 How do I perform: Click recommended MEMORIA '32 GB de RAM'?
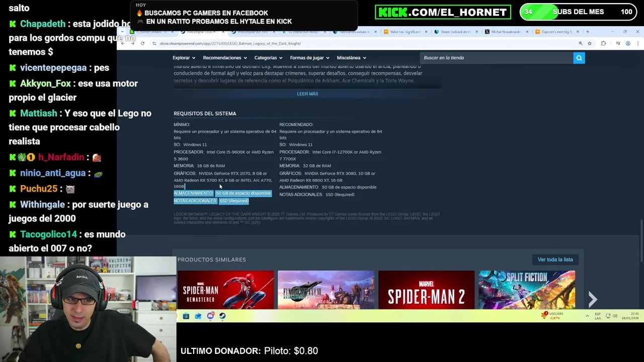(x=316, y=166)
